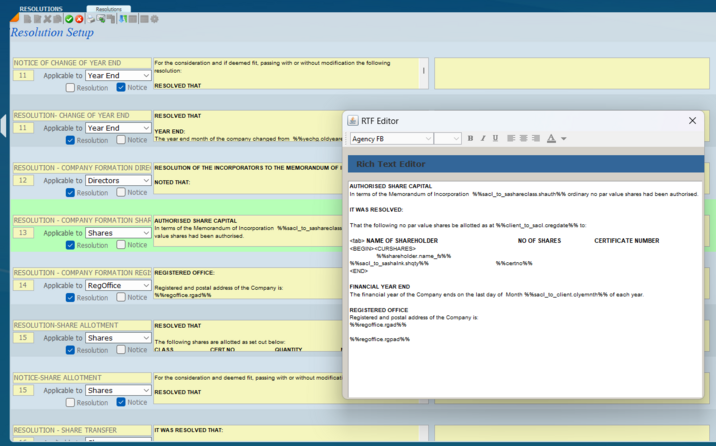Select the Resolutions sub-tab
The height and width of the screenshot is (446, 716).
(x=108, y=8)
